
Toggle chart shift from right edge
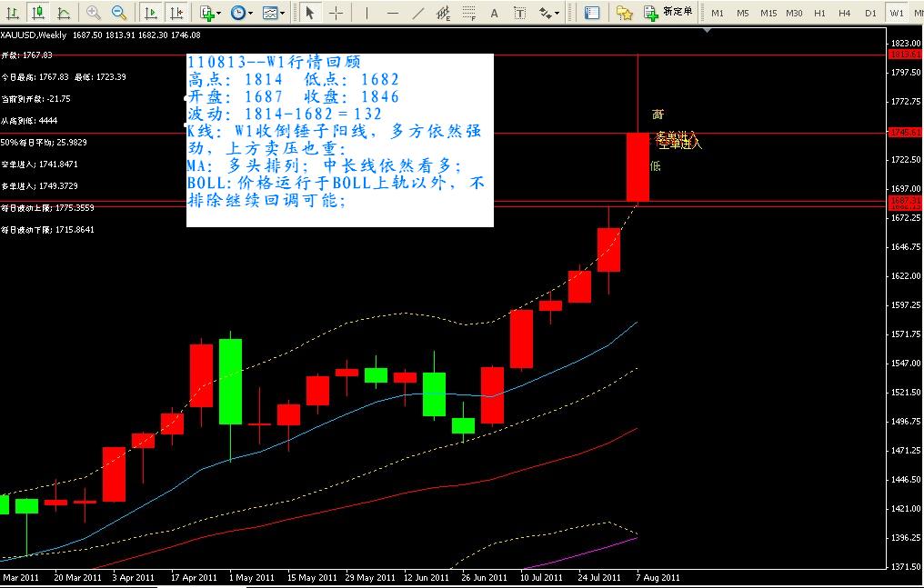[x=176, y=13]
